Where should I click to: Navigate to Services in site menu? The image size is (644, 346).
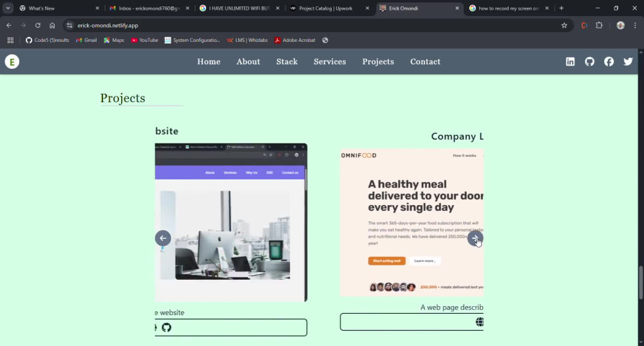coord(330,62)
